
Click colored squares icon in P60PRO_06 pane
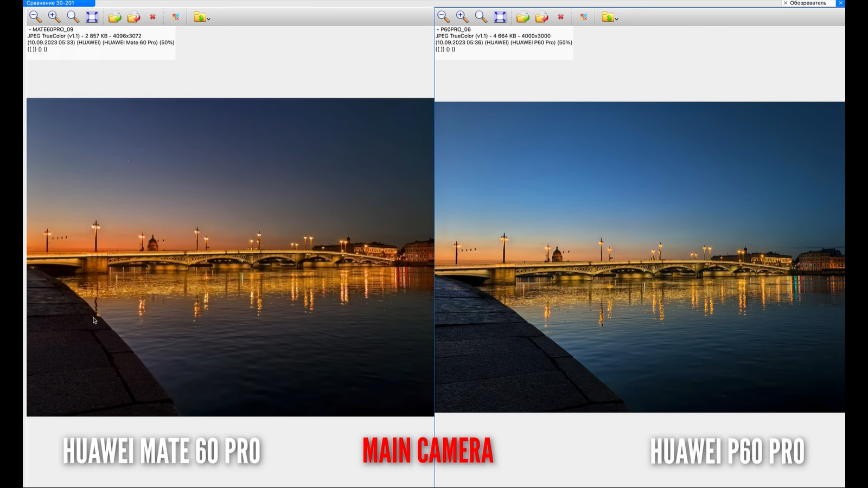(x=584, y=17)
